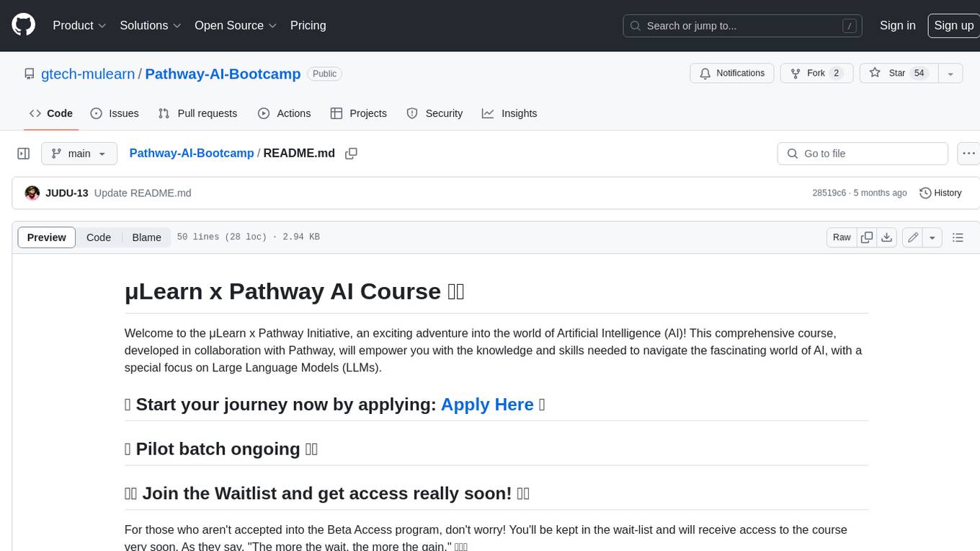
Task: Open more file options ellipsis button
Action: (968, 154)
